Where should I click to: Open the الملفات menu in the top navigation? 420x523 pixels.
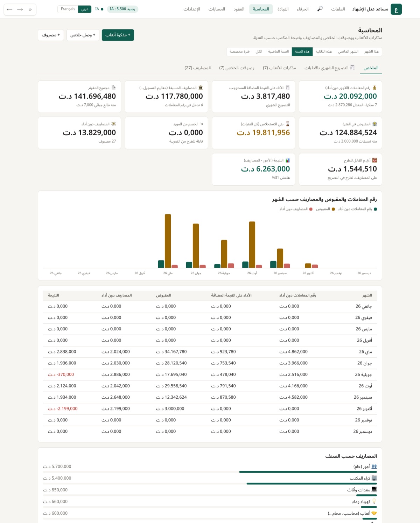338,9
